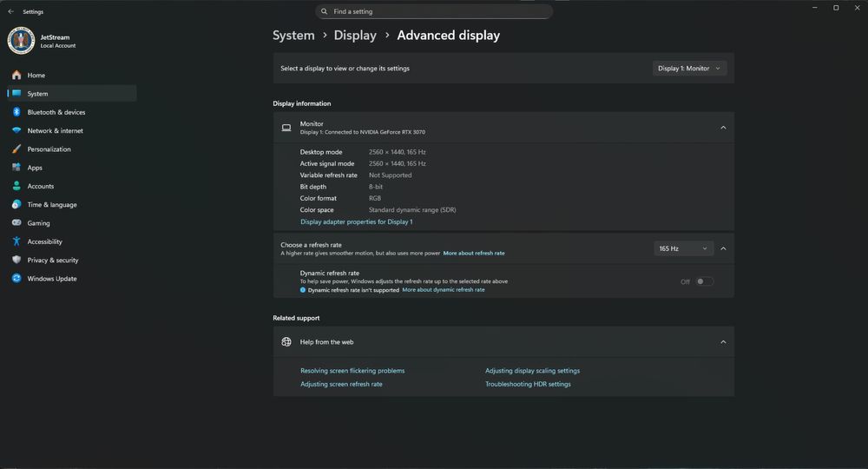Click the Apps icon in sidebar
Image resolution: width=868 pixels, height=469 pixels.
coord(16,168)
